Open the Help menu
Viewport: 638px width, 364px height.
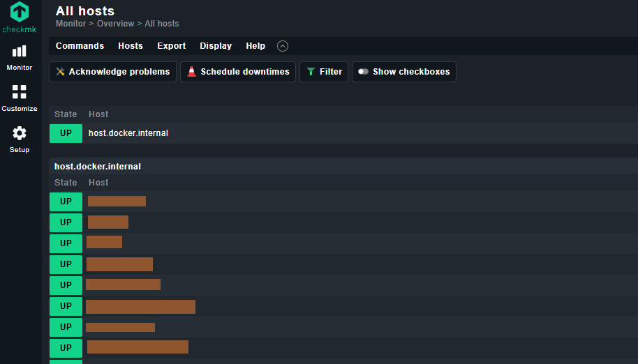pyautogui.click(x=255, y=46)
